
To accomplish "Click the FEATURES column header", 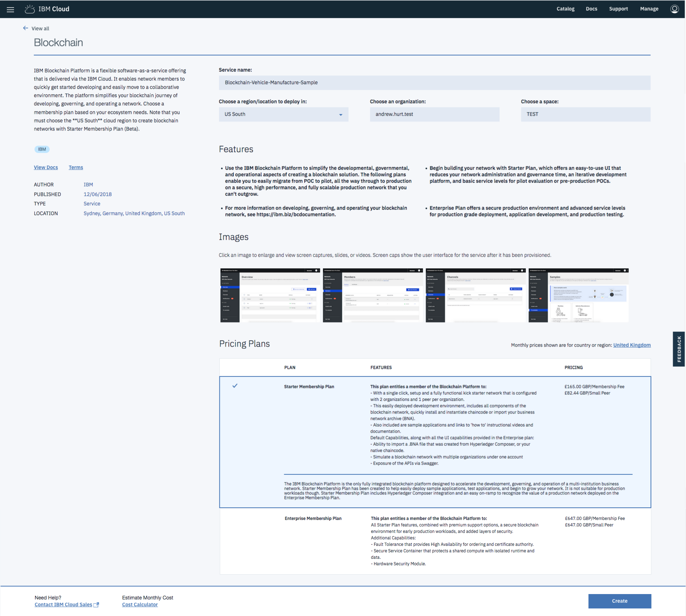I will click(x=381, y=368).
